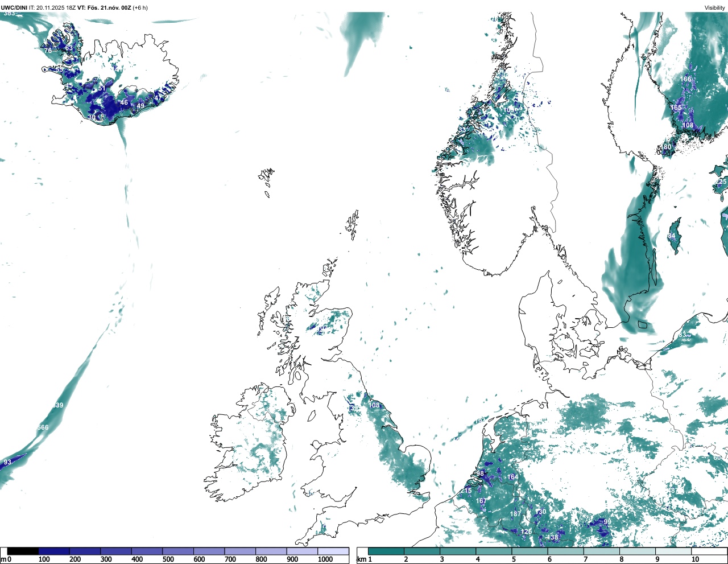Click the '130' value in western Germany
728x564 pixels.
(x=541, y=512)
